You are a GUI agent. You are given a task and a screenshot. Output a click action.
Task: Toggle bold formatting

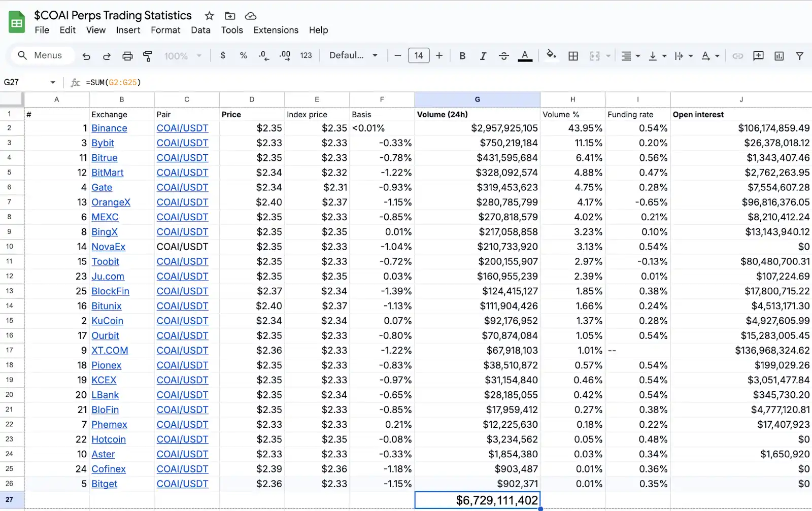point(462,56)
